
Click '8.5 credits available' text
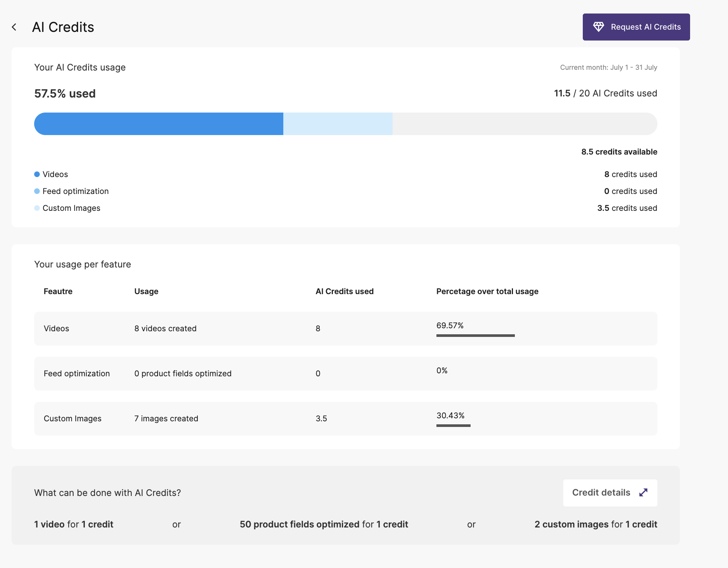pos(619,152)
